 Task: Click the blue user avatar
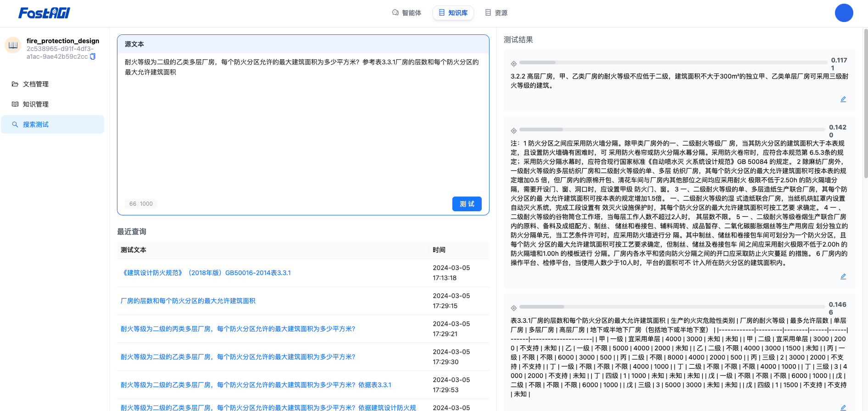[x=844, y=13]
